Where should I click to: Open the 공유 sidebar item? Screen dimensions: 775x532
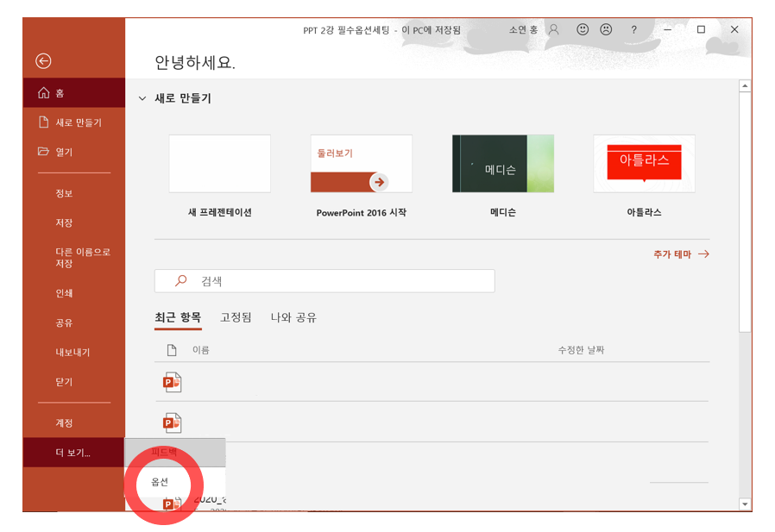point(73,322)
